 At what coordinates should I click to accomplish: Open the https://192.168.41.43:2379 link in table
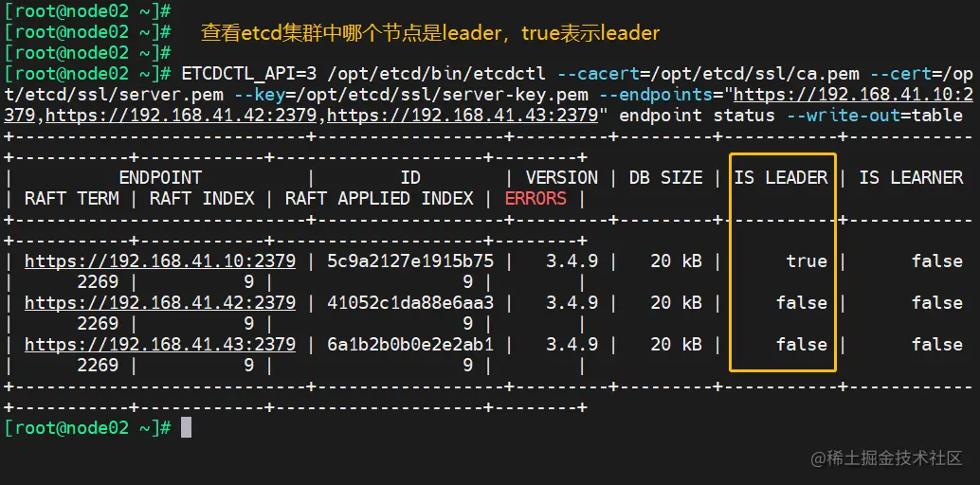pos(160,345)
